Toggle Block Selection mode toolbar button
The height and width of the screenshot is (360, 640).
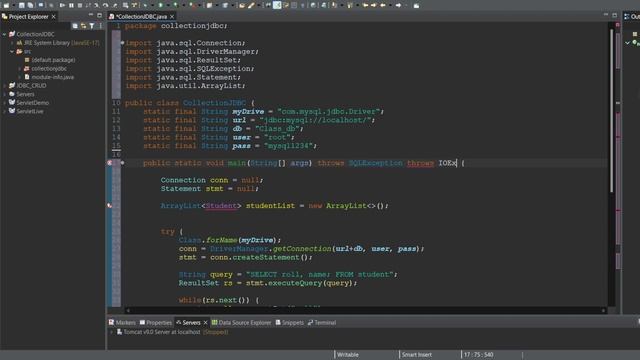click(x=294, y=5)
